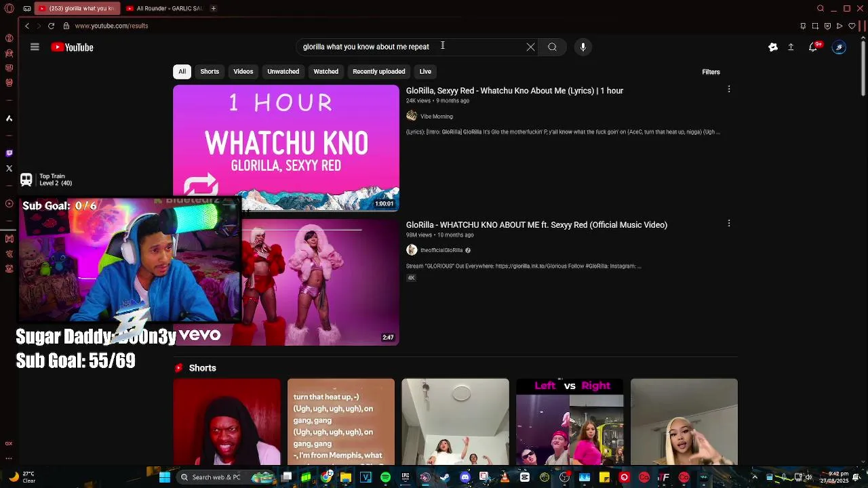Viewport: 868px width, 488px height.
Task: Open Twitch in Opera sidebar
Action: pos(9,153)
